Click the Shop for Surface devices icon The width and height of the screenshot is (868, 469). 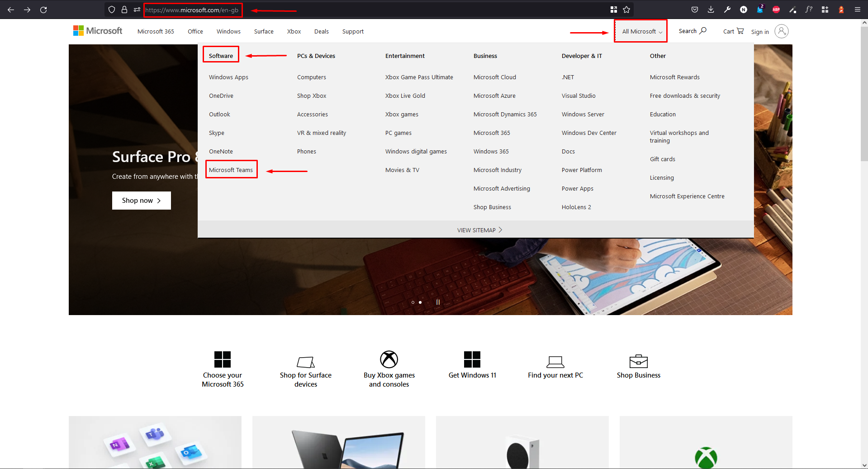[x=306, y=362]
